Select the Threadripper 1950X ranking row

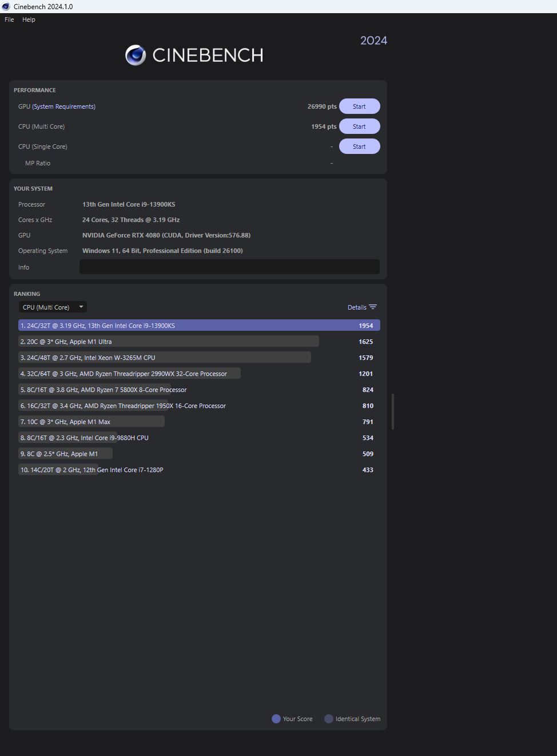pyautogui.click(x=199, y=406)
